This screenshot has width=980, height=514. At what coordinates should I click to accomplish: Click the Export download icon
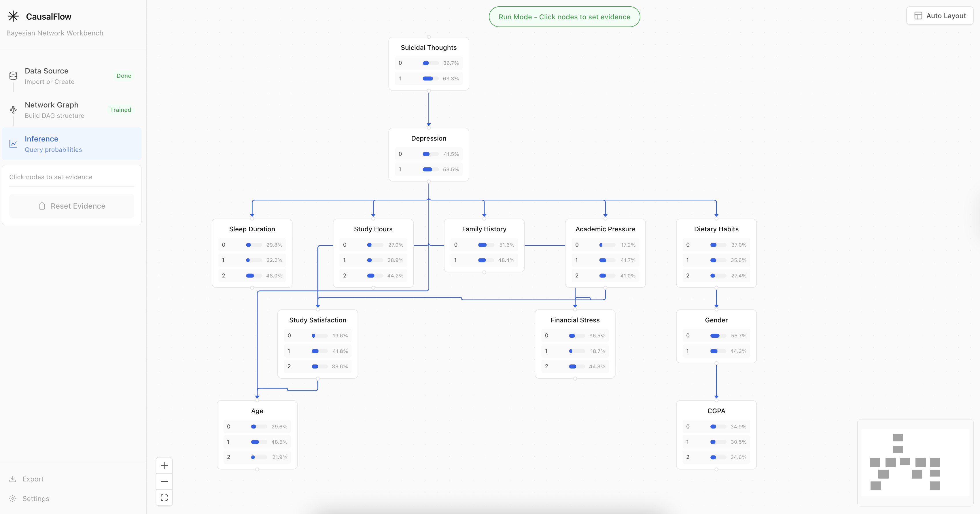click(13, 479)
